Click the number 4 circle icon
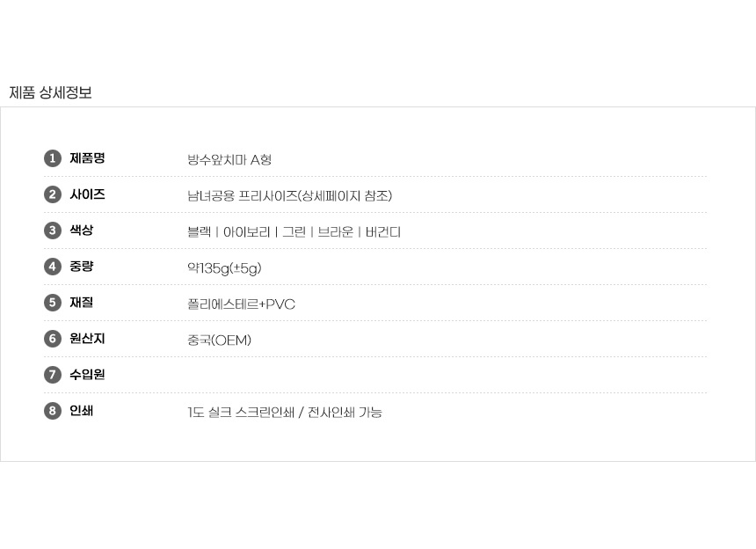Viewport: 756px width, 549px height. (53, 267)
